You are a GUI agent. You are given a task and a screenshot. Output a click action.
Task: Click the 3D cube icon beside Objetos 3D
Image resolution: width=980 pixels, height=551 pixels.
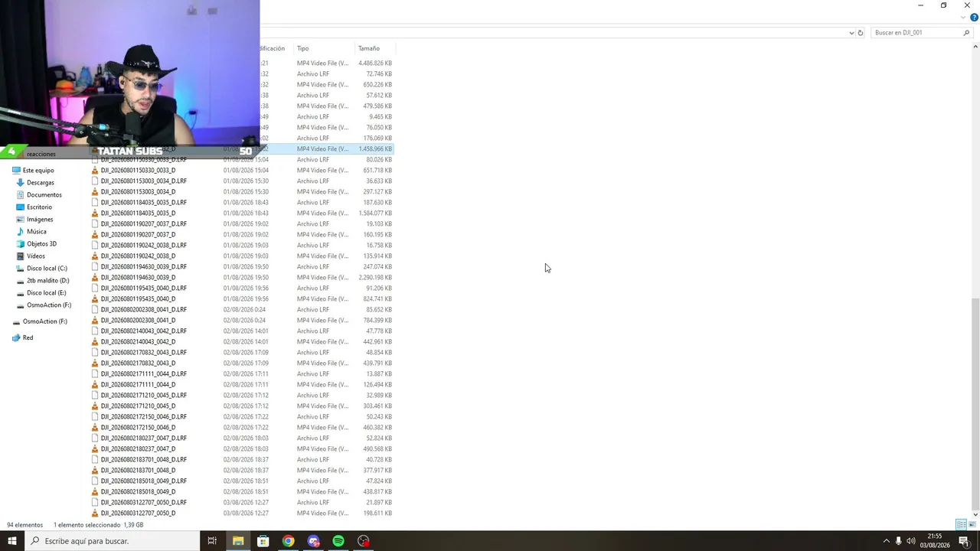[20, 244]
